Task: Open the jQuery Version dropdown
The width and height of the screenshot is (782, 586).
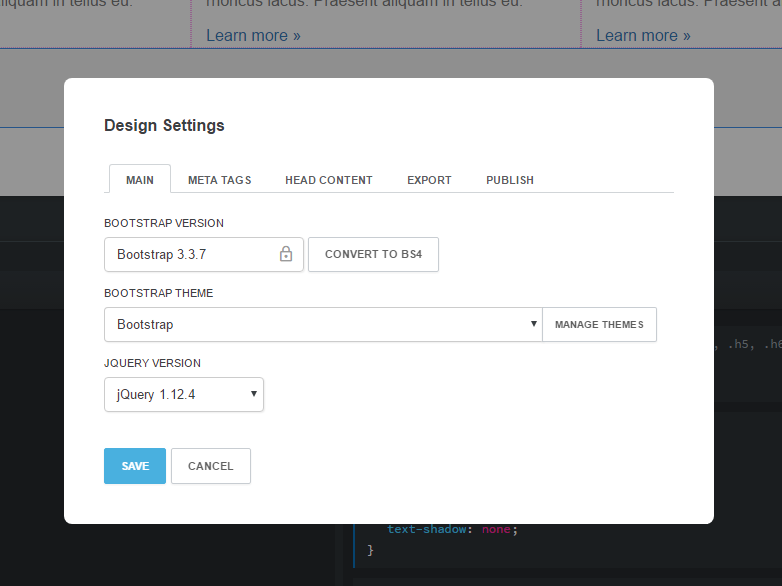Action: tap(184, 394)
